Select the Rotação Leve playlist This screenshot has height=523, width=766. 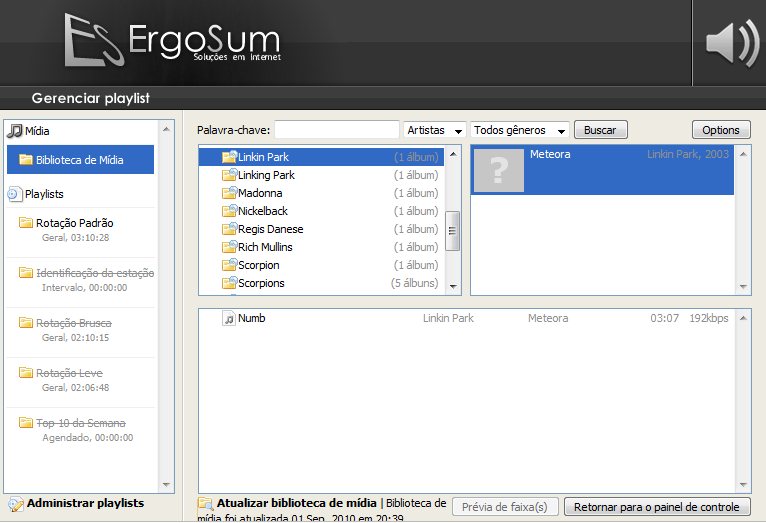click(80, 380)
